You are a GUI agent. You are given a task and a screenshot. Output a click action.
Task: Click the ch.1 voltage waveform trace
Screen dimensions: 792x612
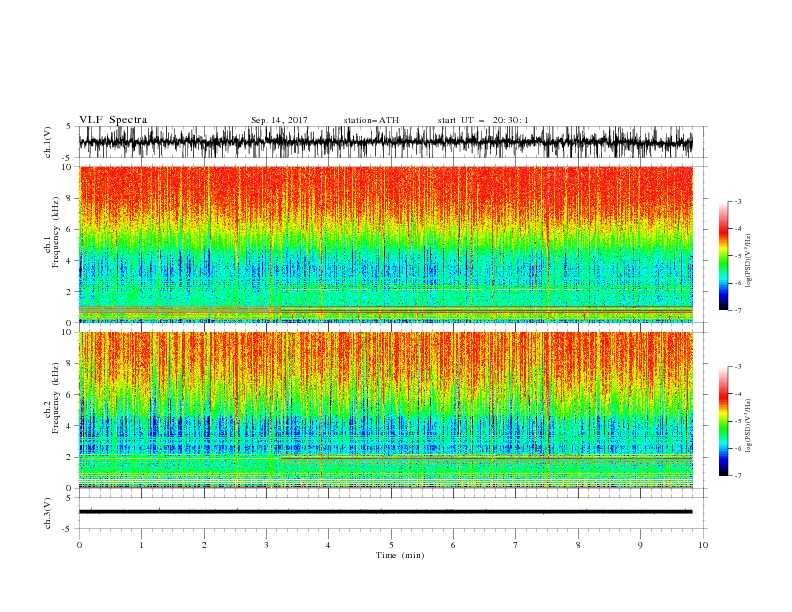tap(385, 142)
